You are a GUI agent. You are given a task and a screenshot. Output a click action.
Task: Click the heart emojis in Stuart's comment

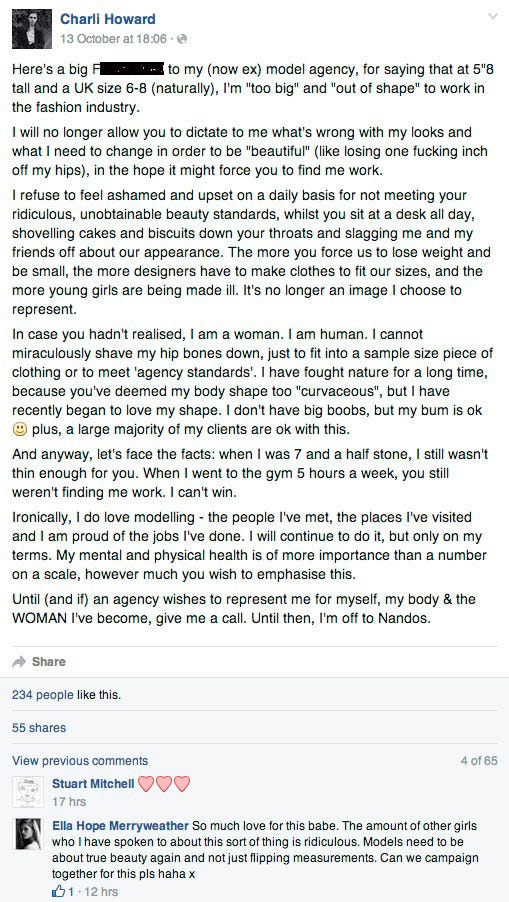coord(164,783)
